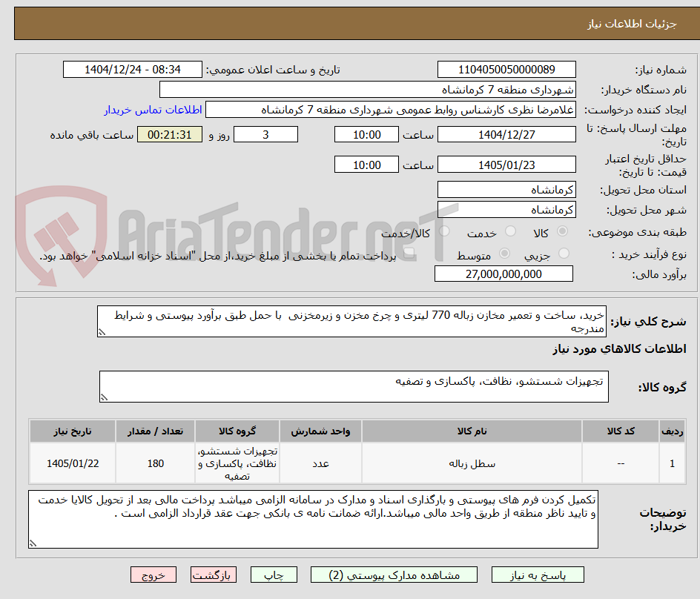Click the شرح کلی نیاز description textarea
The height and width of the screenshot is (599, 700).
click(x=351, y=322)
